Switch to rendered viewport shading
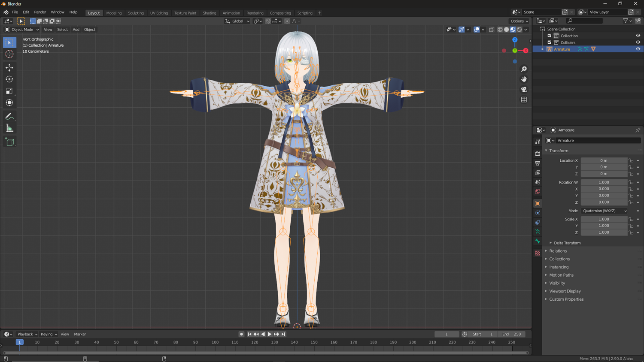644x362 pixels. (519, 30)
